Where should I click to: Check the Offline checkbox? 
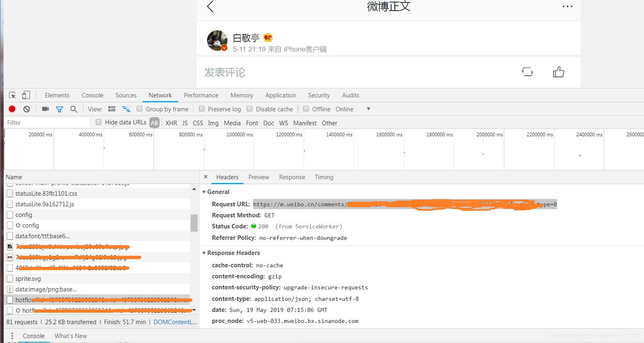(306, 108)
